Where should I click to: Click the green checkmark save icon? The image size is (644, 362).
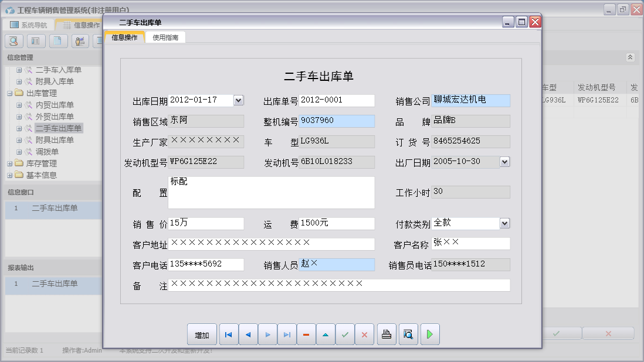[345, 334]
